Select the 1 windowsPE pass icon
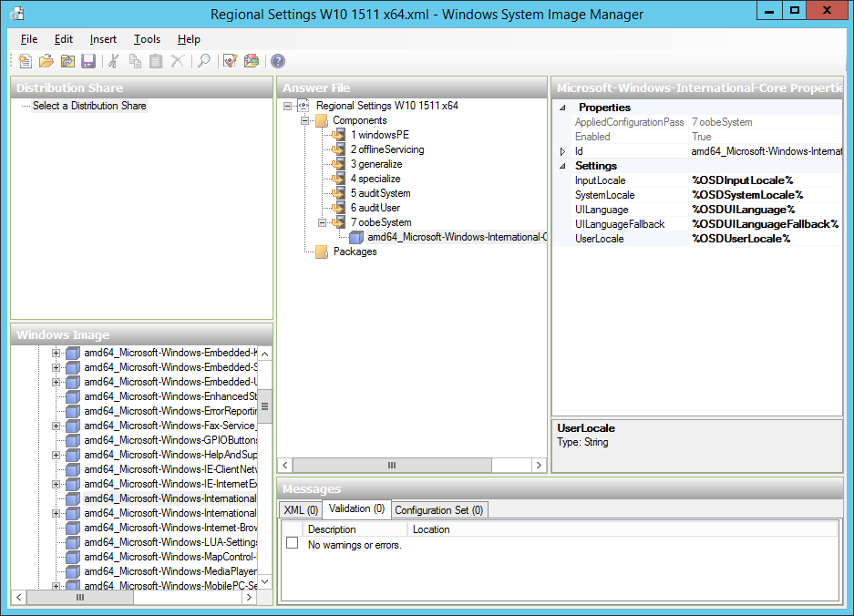The height and width of the screenshot is (616, 854). [339, 135]
